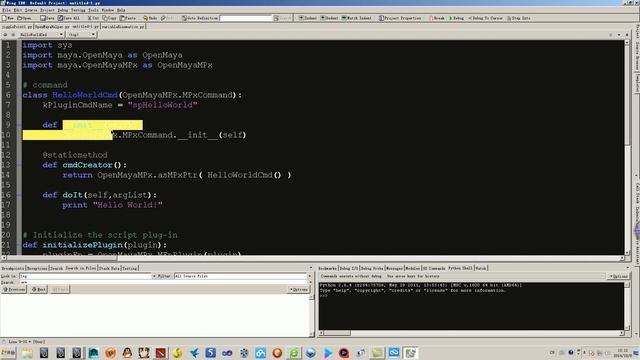Open the All Source Files combo box
The height and width of the screenshot is (360, 640).
pos(241,276)
